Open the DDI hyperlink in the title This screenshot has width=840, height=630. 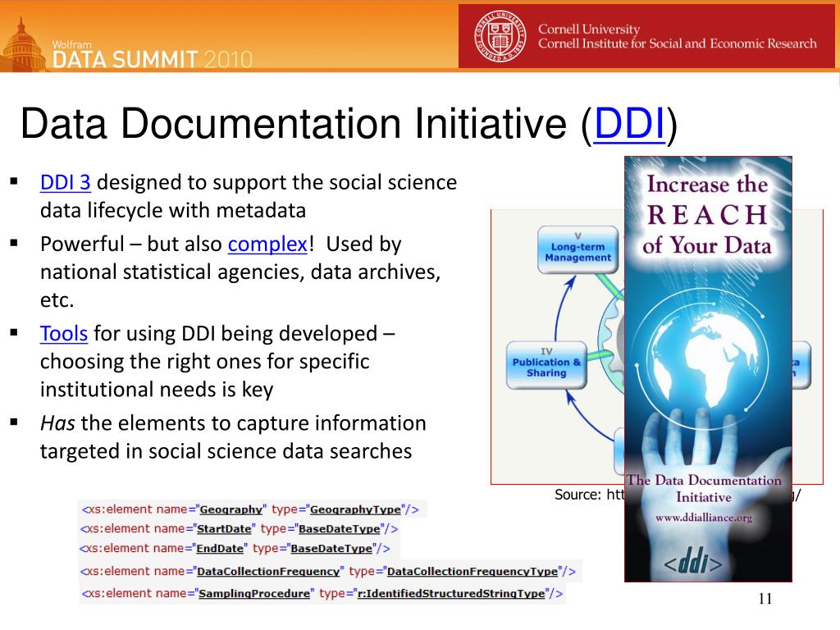(628, 123)
